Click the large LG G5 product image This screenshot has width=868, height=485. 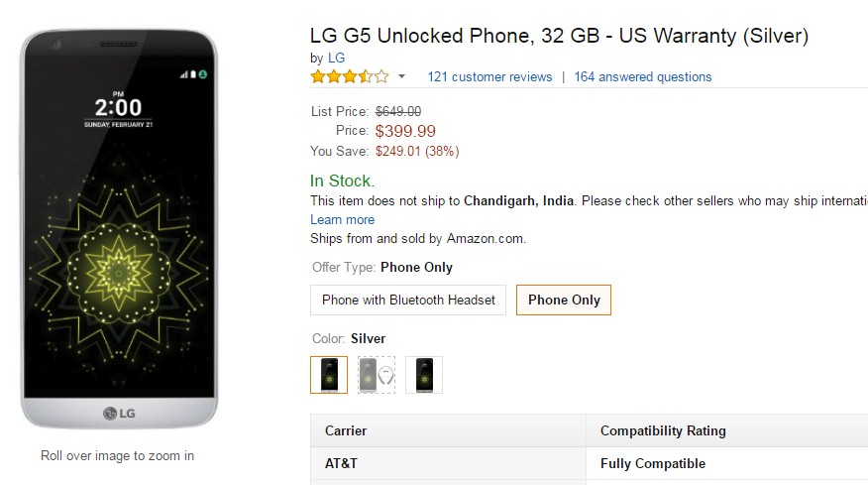pyautogui.click(x=119, y=228)
